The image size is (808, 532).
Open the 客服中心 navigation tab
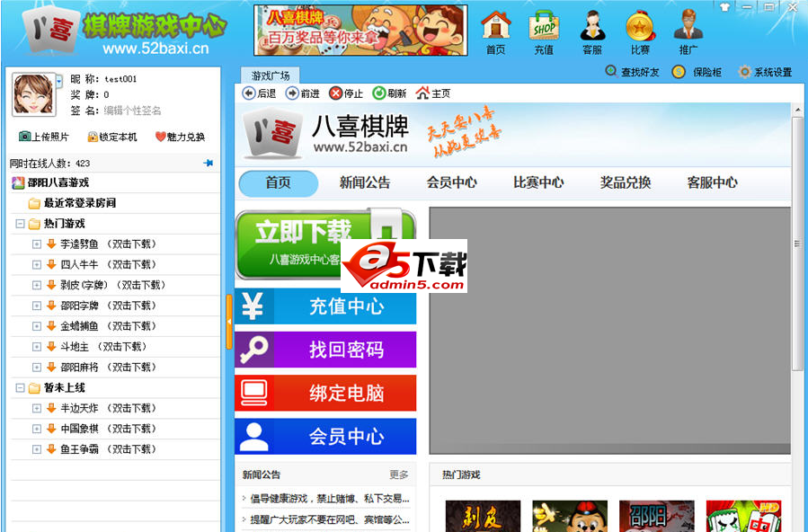click(712, 182)
